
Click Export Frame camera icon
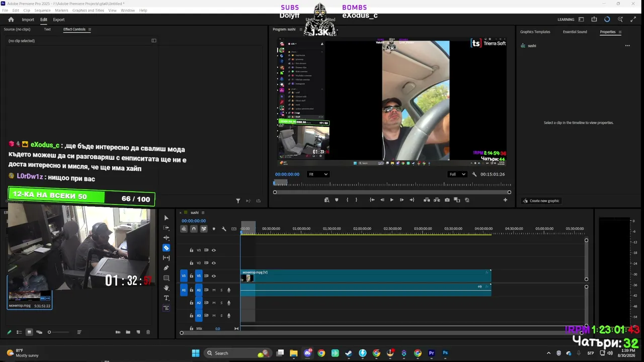(x=447, y=200)
